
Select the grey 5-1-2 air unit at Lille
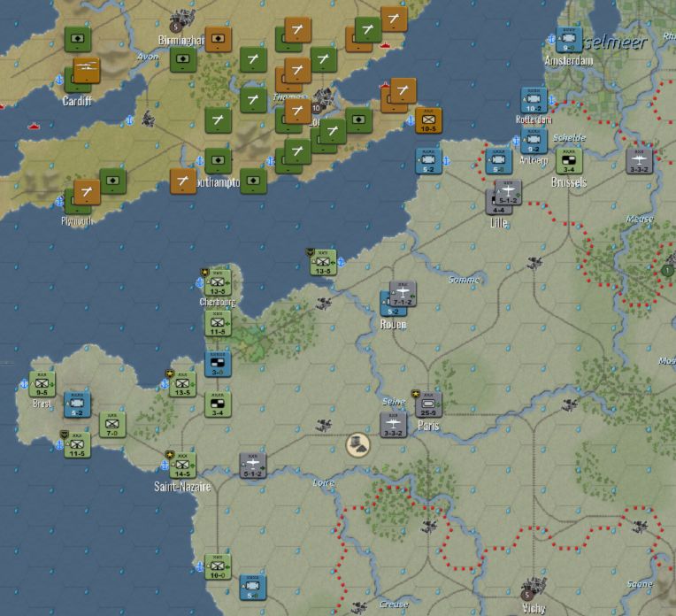tap(508, 192)
